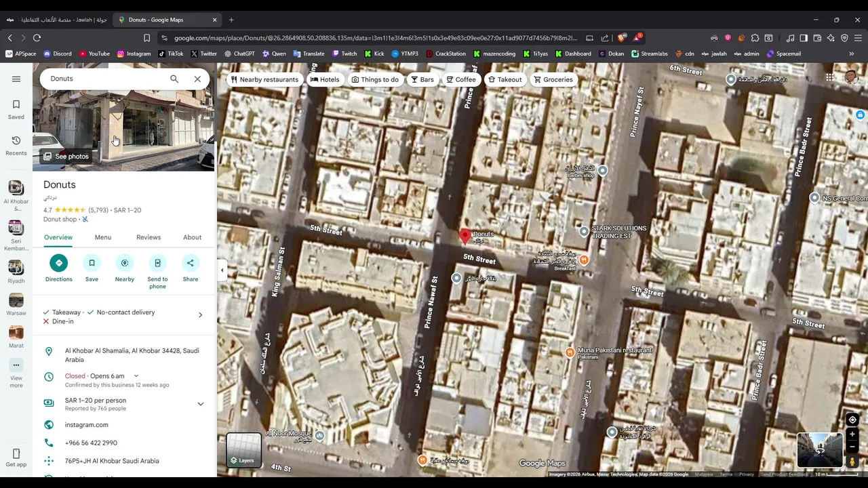Click See photos on the place image
The image size is (868, 488).
pyautogui.click(x=66, y=157)
